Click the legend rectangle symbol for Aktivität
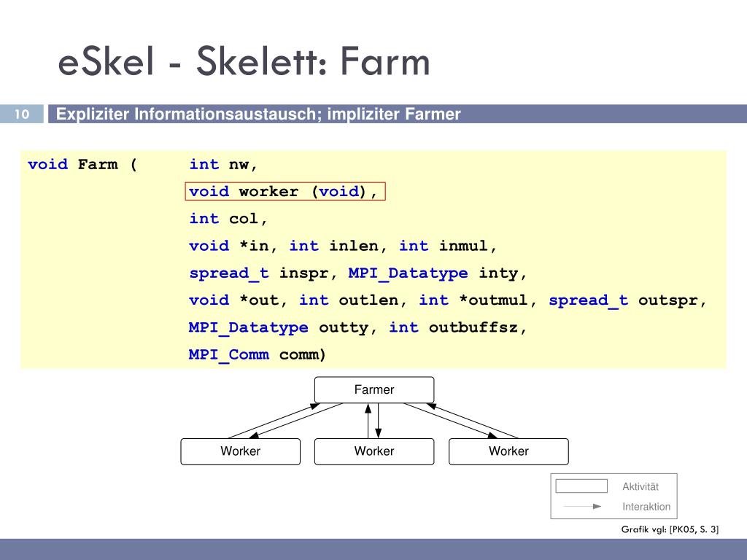The image size is (747, 560). click(581, 486)
